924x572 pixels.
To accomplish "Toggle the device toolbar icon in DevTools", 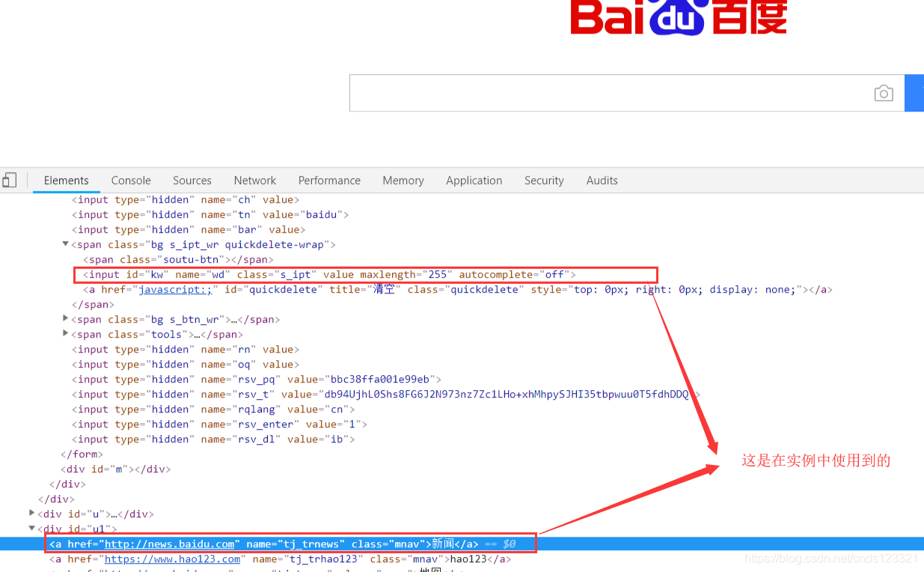I will pyautogui.click(x=9, y=180).
